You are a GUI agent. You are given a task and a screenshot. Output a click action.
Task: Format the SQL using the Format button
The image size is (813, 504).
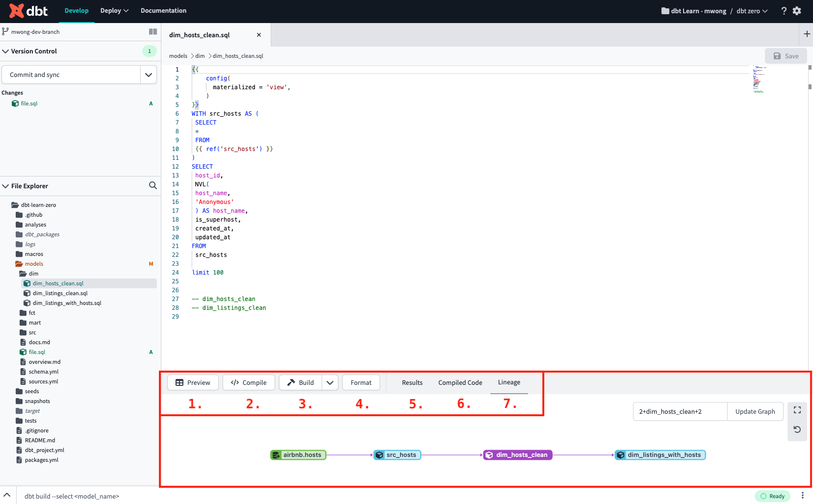361,382
